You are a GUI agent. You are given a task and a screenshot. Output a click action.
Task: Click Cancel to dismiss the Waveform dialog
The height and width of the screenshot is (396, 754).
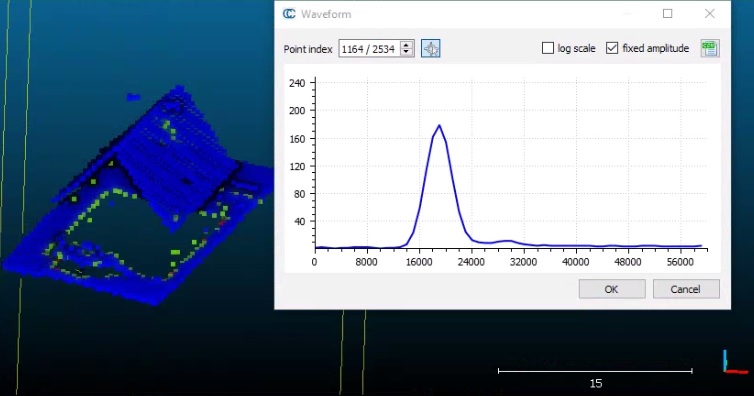click(686, 289)
